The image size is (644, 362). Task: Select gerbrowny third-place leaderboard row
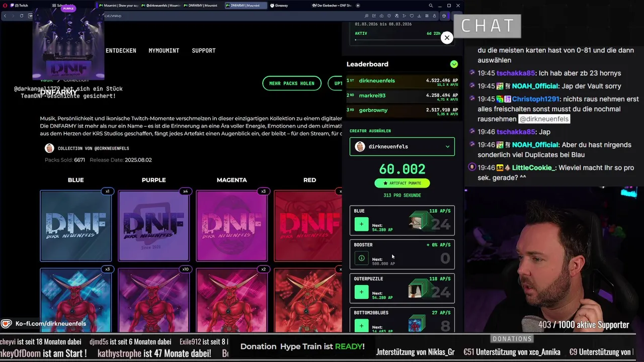pyautogui.click(x=402, y=111)
